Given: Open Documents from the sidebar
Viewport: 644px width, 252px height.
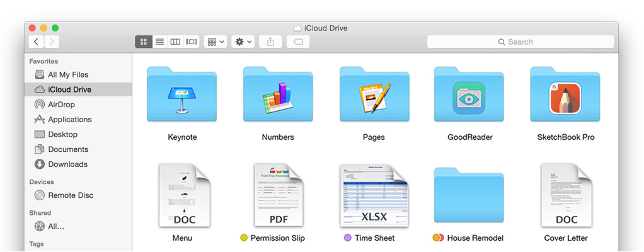Looking at the screenshot, I should pyautogui.click(x=78, y=149).
